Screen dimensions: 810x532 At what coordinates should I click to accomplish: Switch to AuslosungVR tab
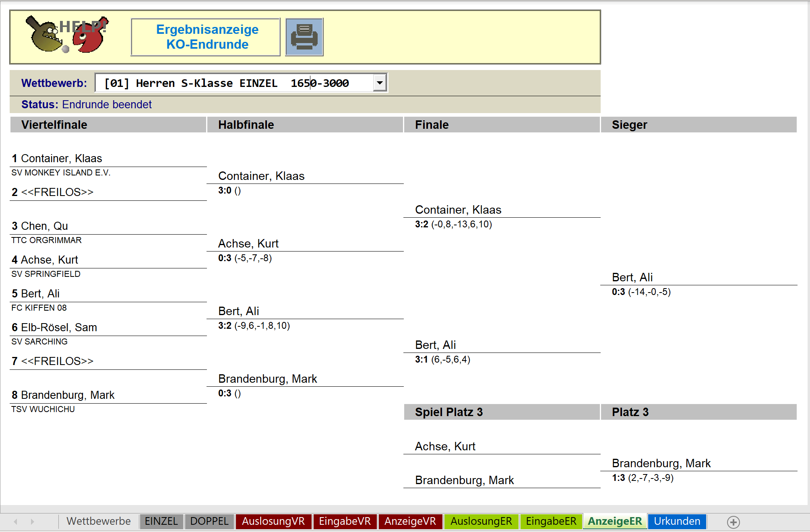point(273,521)
